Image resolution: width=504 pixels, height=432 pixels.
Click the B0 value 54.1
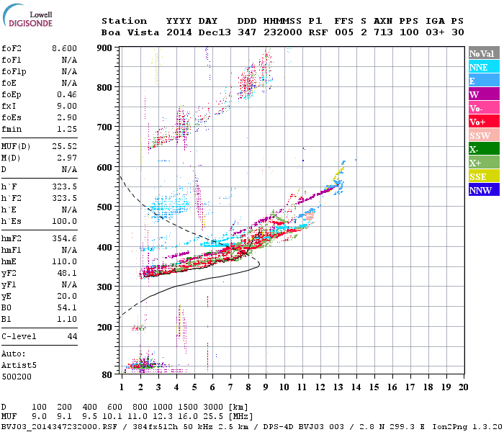tap(67, 307)
